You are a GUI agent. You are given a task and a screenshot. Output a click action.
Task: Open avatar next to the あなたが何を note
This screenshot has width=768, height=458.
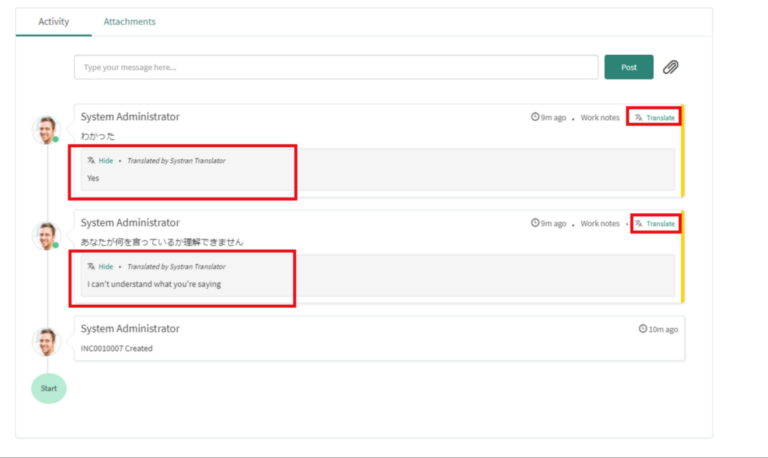pyautogui.click(x=47, y=236)
